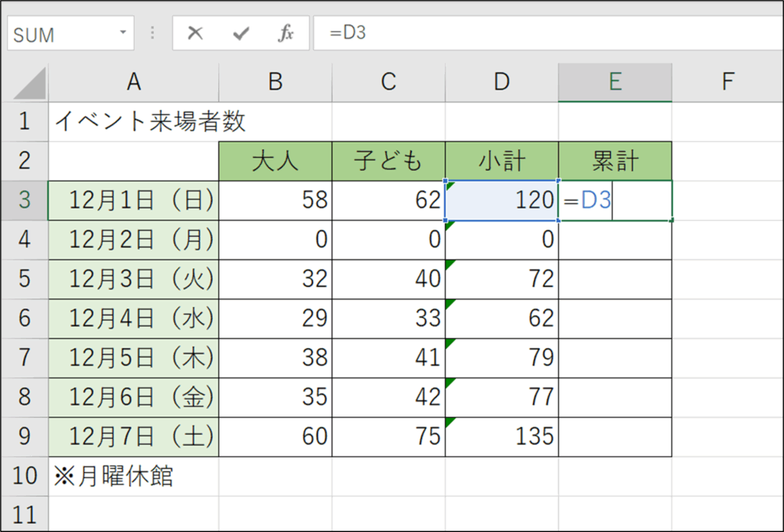The image size is (784, 532).
Task: Open the Name Box dropdown arrow
Action: tap(122, 32)
